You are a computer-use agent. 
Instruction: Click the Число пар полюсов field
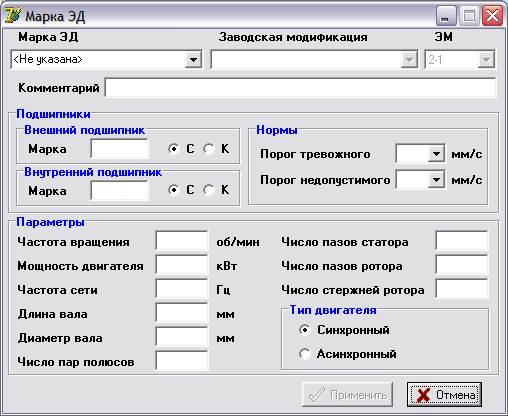[182, 361]
